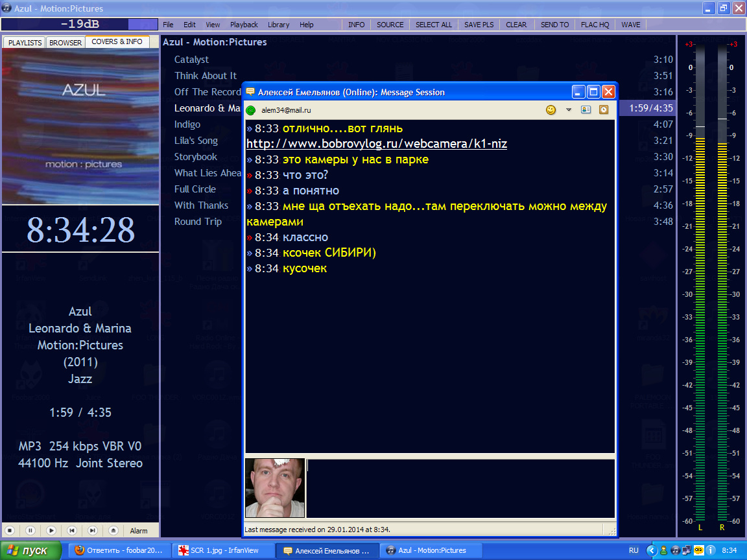Viewport: 747px width, 560px height.
Task: Click the chat message input field
Action: 459,488
